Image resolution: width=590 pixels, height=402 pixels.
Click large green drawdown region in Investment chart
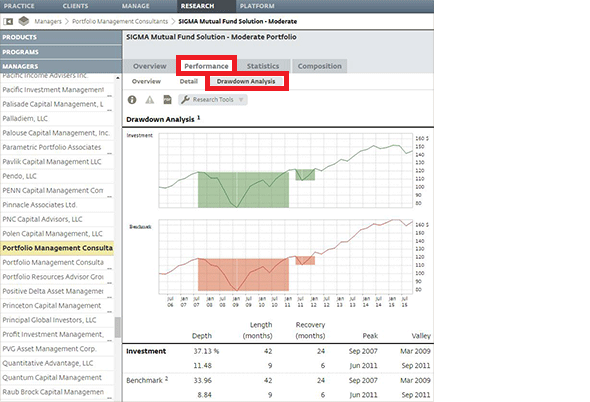tap(243, 190)
